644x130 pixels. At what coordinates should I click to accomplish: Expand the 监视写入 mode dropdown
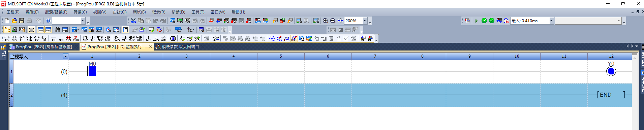(65, 57)
